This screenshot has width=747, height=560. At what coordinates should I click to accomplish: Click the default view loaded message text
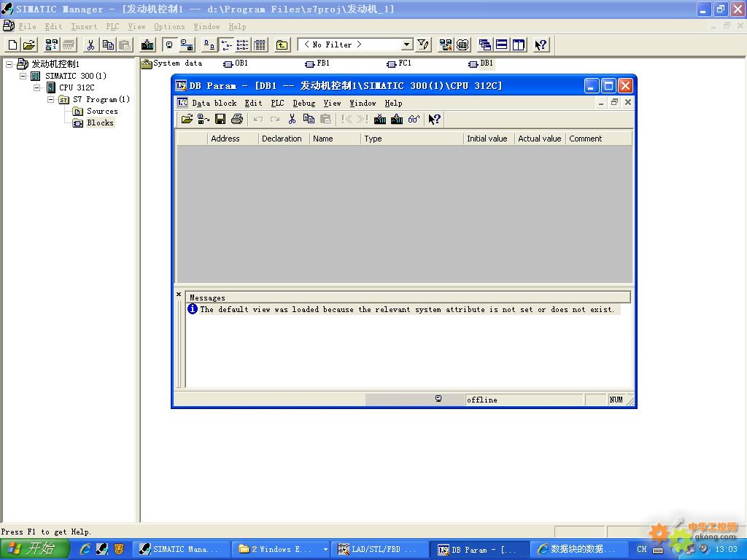(x=407, y=309)
